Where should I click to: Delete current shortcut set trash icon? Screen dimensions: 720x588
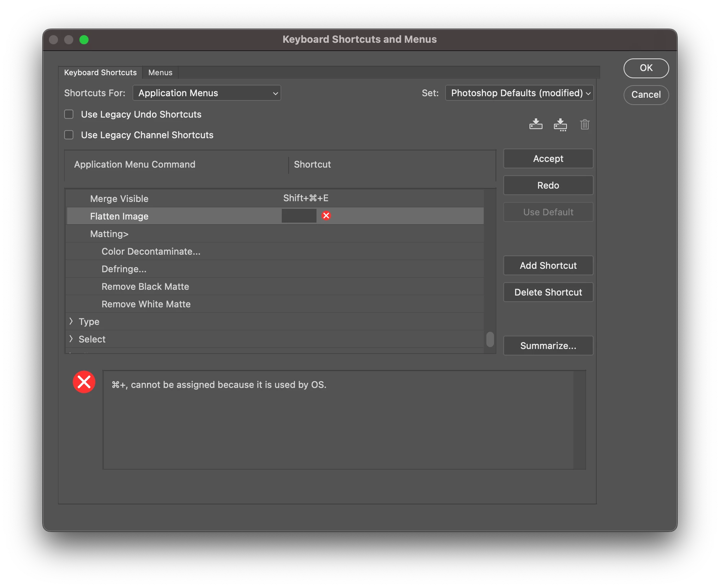[x=584, y=124]
